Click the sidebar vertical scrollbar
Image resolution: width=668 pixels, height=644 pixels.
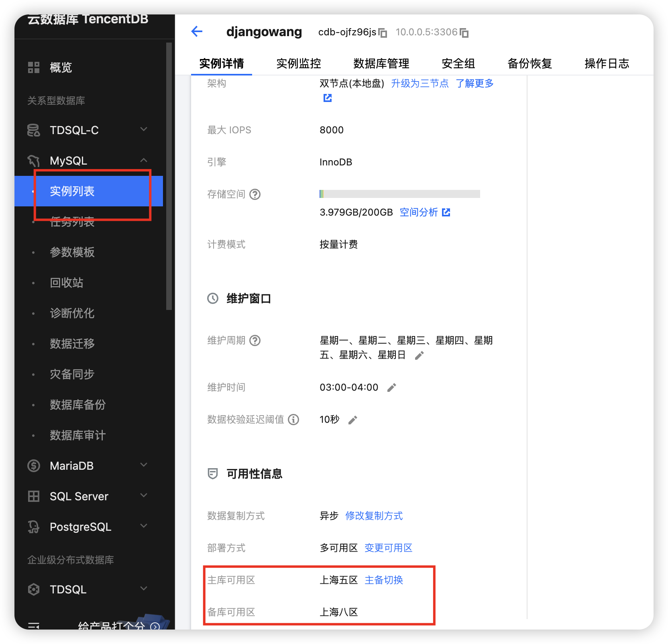(x=169, y=177)
